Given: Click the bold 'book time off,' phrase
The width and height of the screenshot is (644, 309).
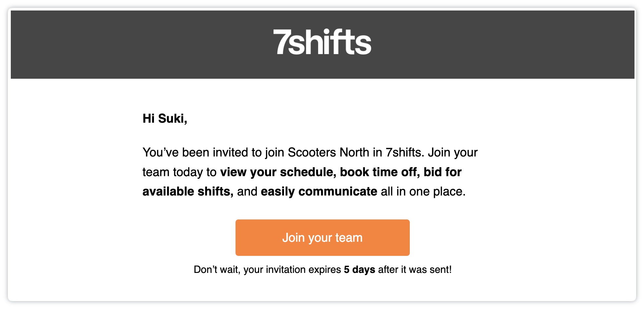Looking at the screenshot, I should 380,172.
